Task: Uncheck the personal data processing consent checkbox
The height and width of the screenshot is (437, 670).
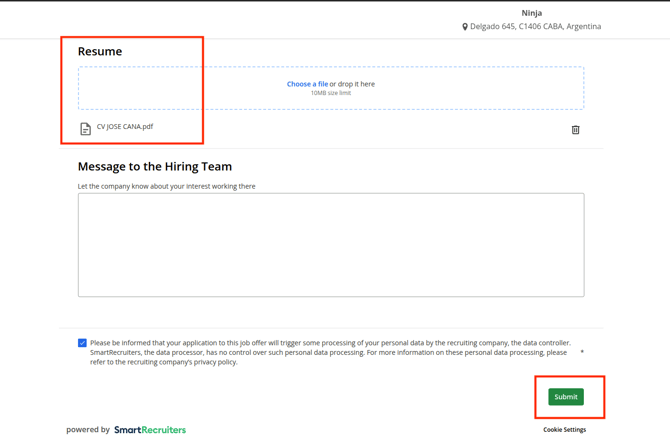Action: 82,343
